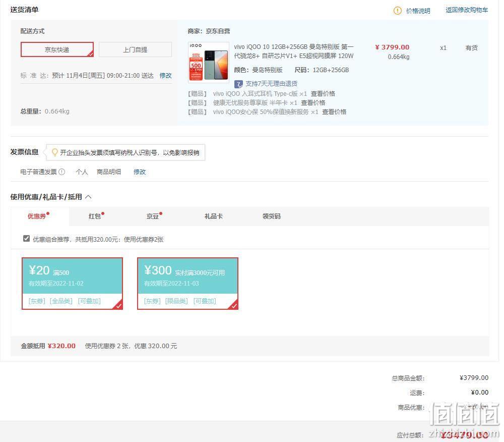Open the vivo iQOO 10 product title link
Viewport: 504px width, 442px height.
click(x=294, y=51)
